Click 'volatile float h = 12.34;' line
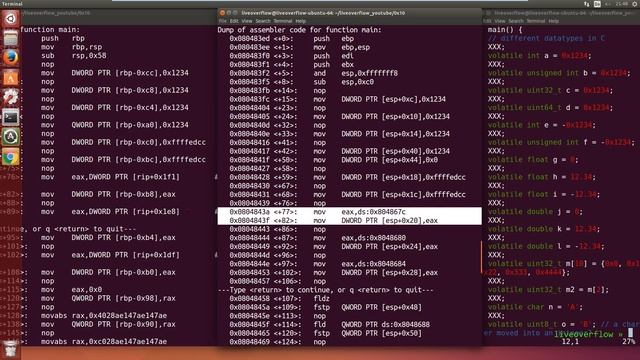 point(541,177)
